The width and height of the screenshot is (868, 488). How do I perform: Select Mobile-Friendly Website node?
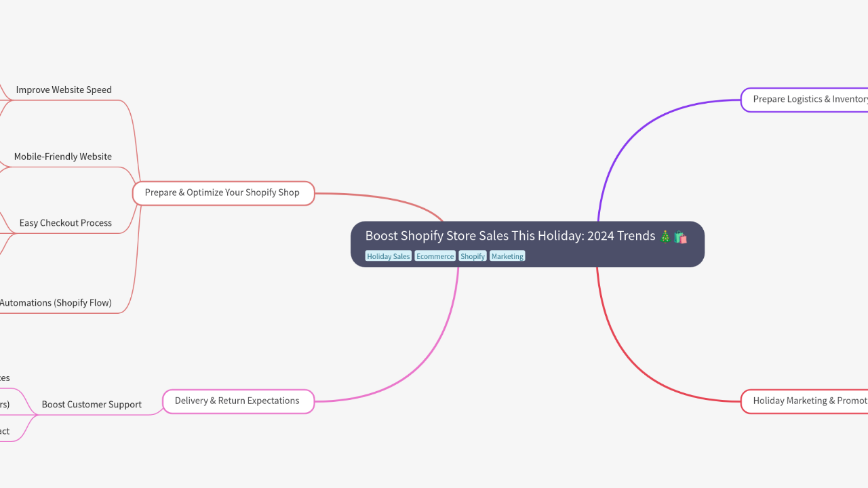pyautogui.click(x=63, y=157)
